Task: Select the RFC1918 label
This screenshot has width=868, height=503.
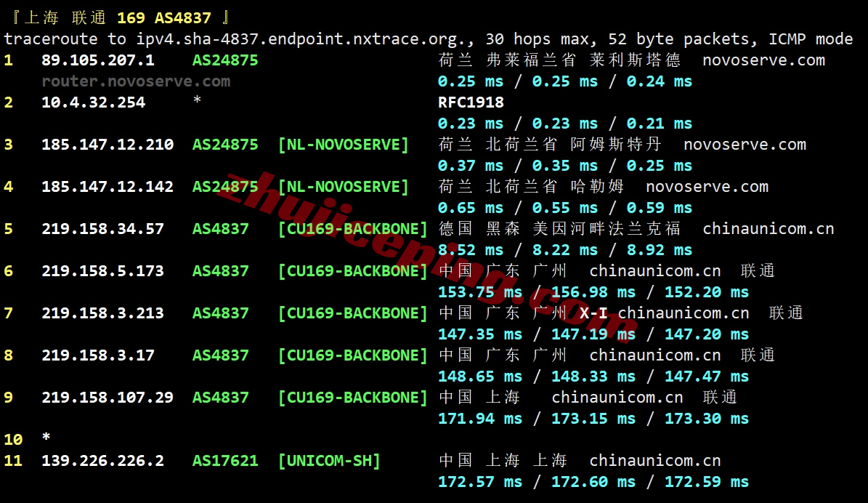Action: pyautogui.click(x=471, y=102)
